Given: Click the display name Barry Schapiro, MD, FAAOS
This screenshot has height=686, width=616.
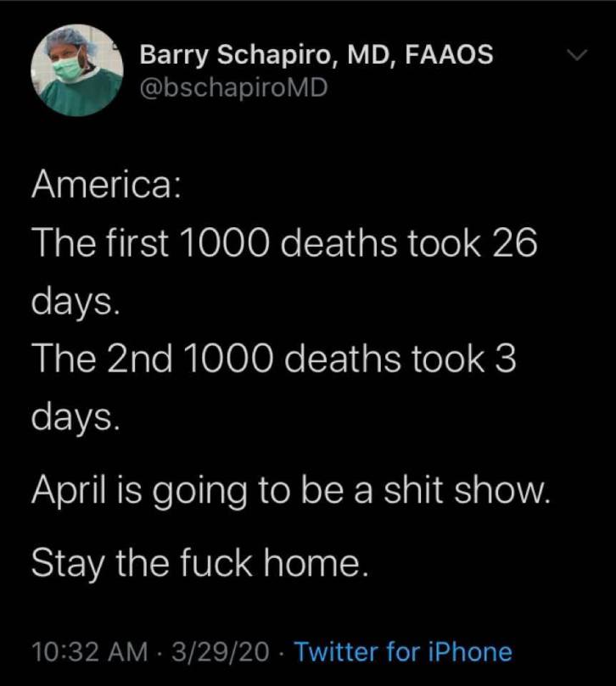Looking at the screenshot, I should (316, 55).
